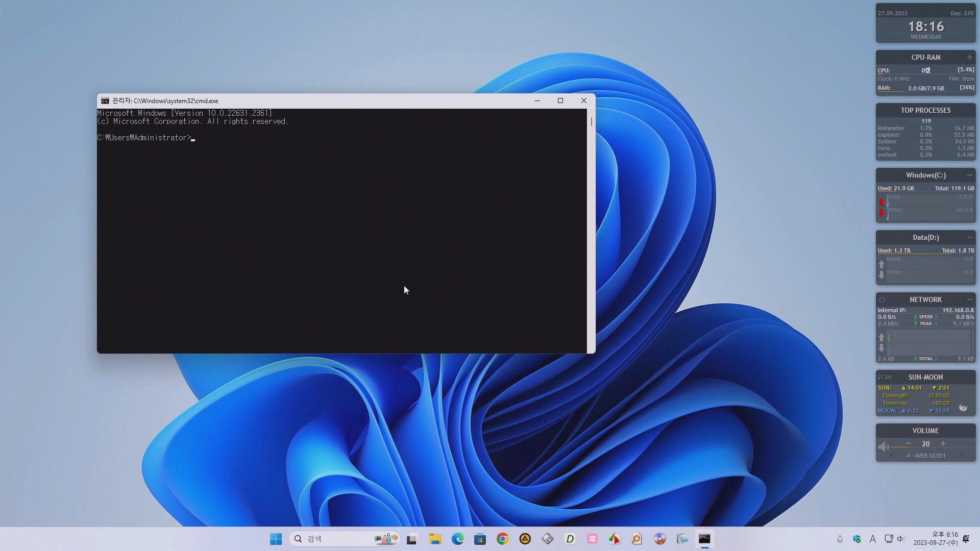Increase volume with the plus button
This screenshot has height=551, width=980.
pos(943,443)
